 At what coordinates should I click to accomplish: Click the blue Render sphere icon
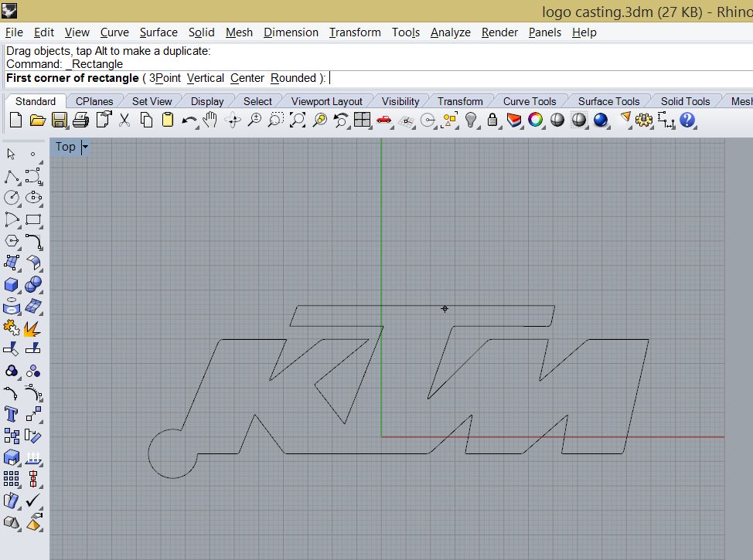(x=600, y=120)
